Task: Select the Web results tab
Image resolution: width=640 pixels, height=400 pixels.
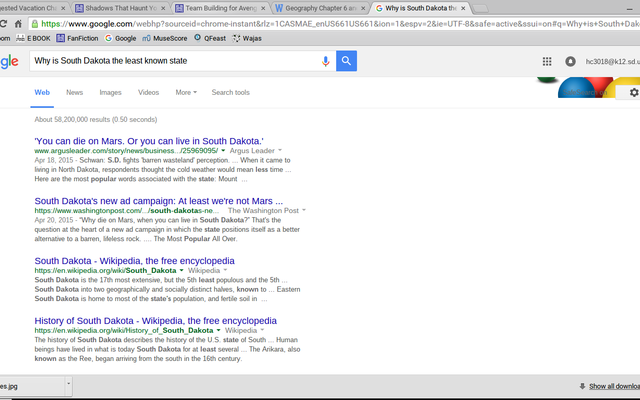Action: click(x=42, y=93)
